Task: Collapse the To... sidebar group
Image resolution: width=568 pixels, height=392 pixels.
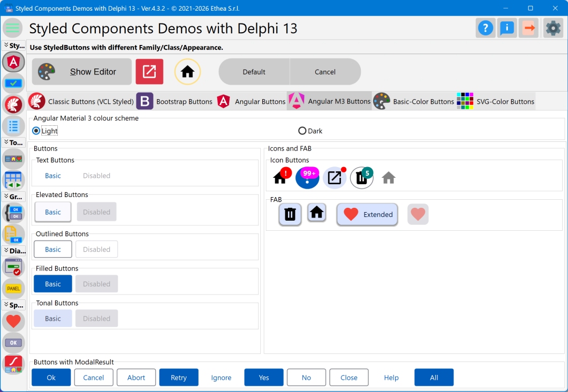Action: [x=14, y=142]
